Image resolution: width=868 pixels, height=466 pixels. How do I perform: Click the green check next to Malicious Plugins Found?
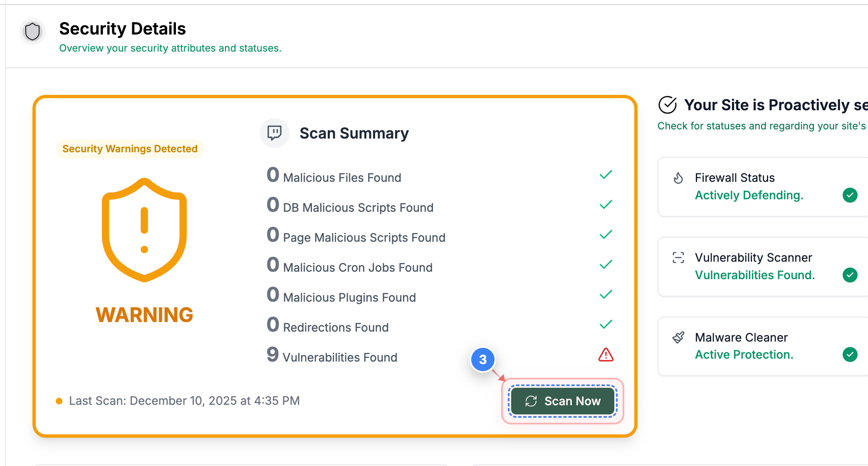click(606, 294)
